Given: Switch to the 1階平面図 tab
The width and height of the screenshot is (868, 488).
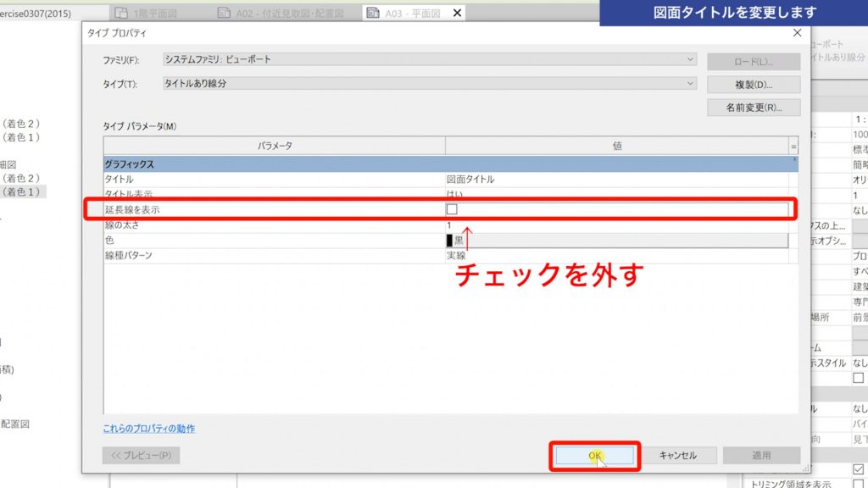Looking at the screenshot, I should pos(157,13).
